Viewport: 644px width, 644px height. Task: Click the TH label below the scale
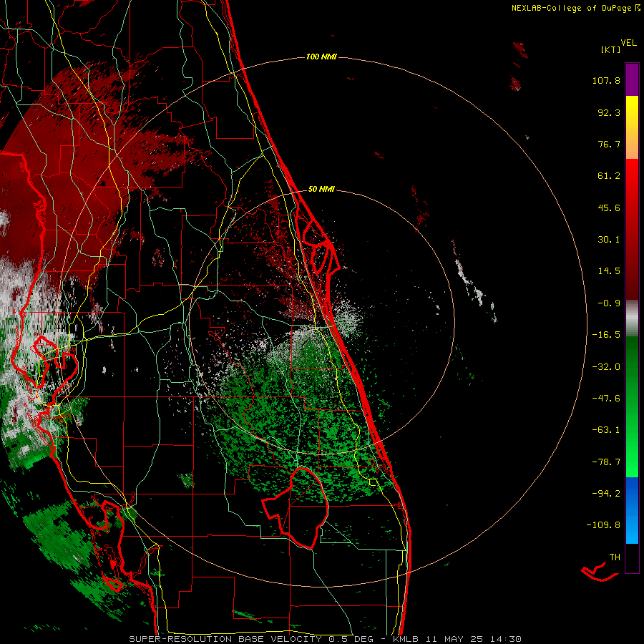pyautogui.click(x=615, y=557)
